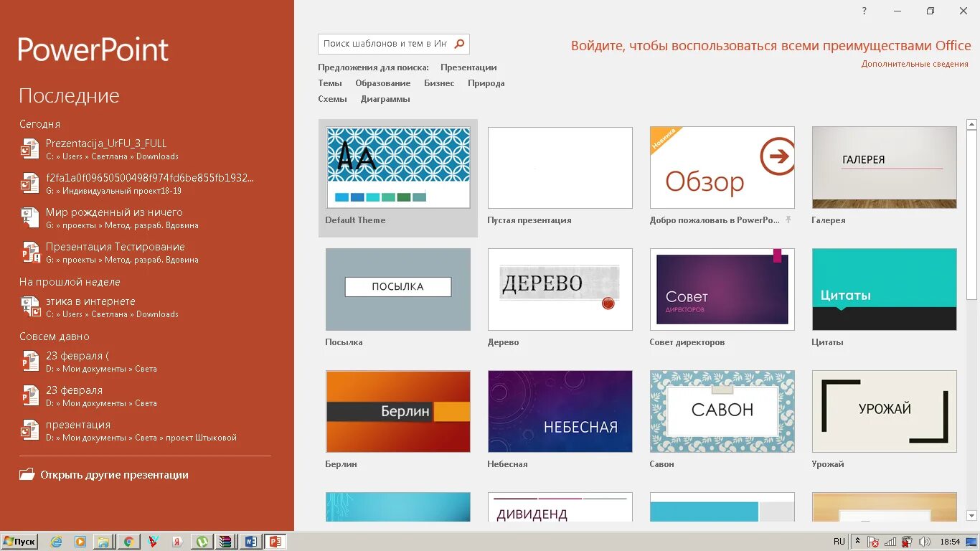Select the Совет директоров template
980x551 pixels.
tap(722, 289)
